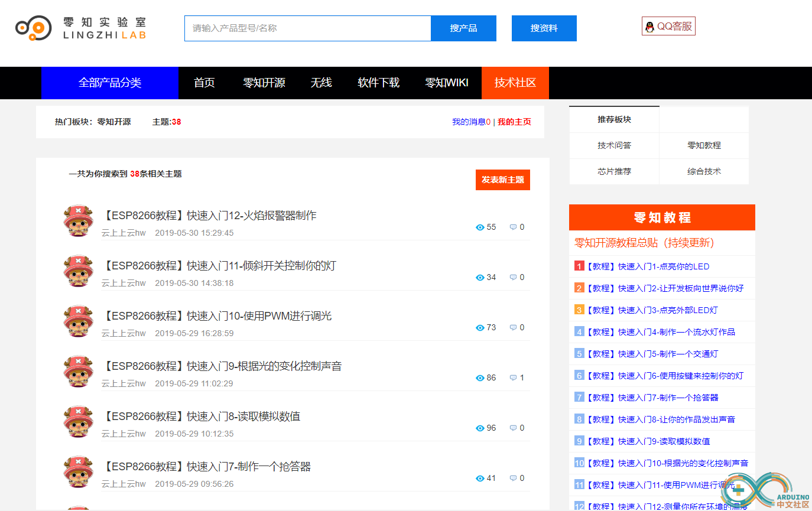Click number badge 4 in 零知教程 list

pos(579,332)
